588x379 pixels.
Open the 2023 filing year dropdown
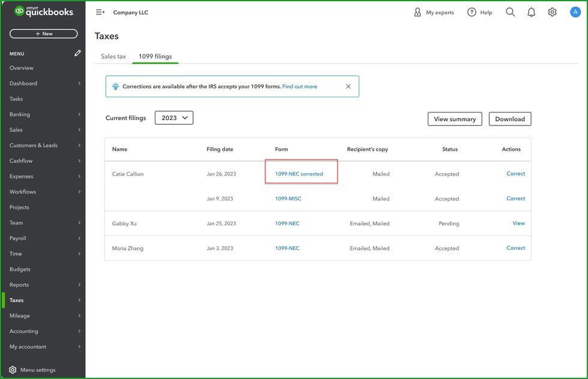[x=174, y=118]
